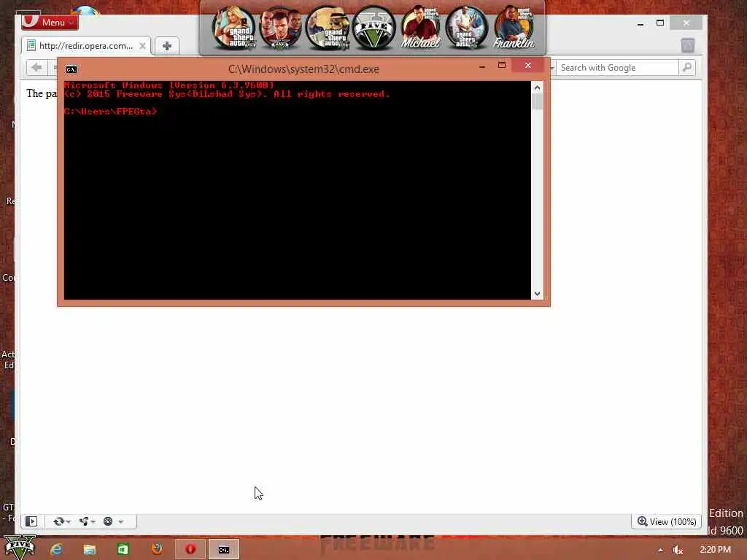Screen dimensions: 747x560
Task: Click the cmd scrollbar up arrow
Action: (x=537, y=87)
